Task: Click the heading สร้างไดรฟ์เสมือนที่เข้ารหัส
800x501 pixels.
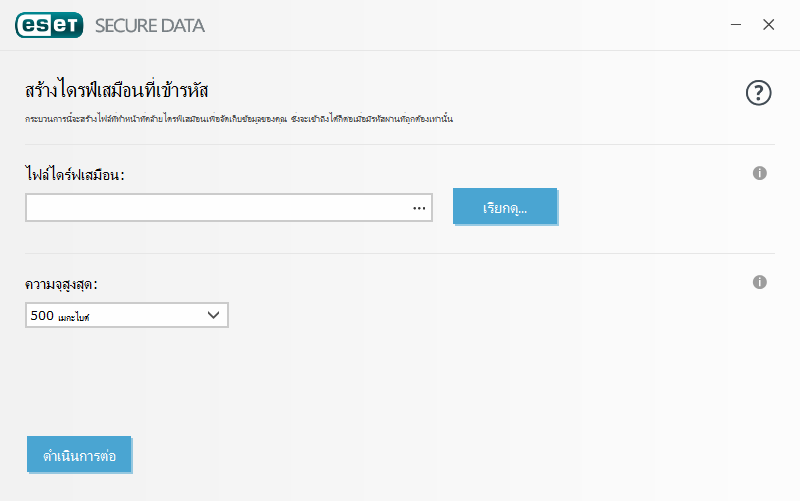Action: 116,90
